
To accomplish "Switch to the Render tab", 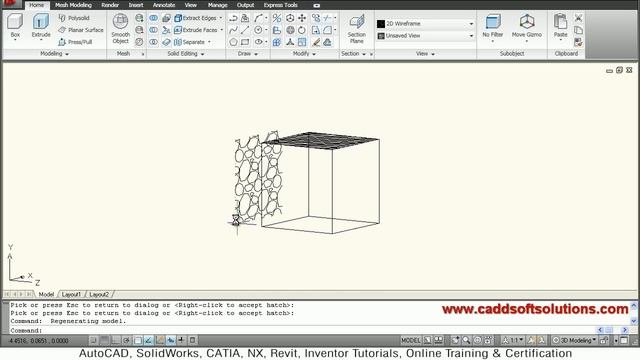I will point(110,5).
